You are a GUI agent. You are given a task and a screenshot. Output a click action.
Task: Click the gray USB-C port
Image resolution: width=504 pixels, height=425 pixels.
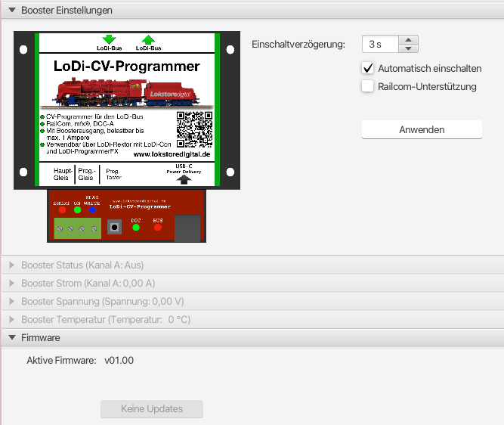(x=187, y=228)
